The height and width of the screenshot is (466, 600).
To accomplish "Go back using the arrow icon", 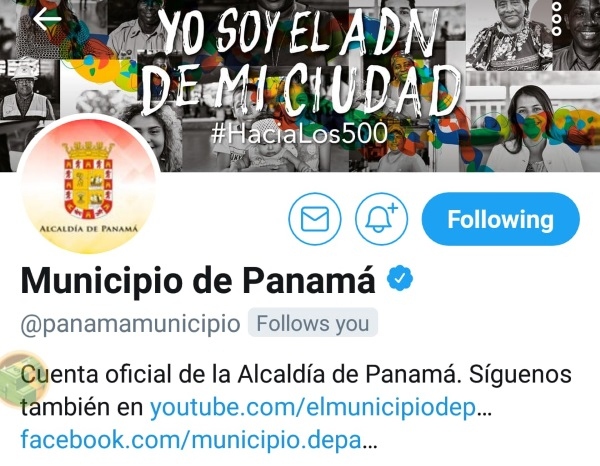I will pyautogui.click(x=47, y=19).
